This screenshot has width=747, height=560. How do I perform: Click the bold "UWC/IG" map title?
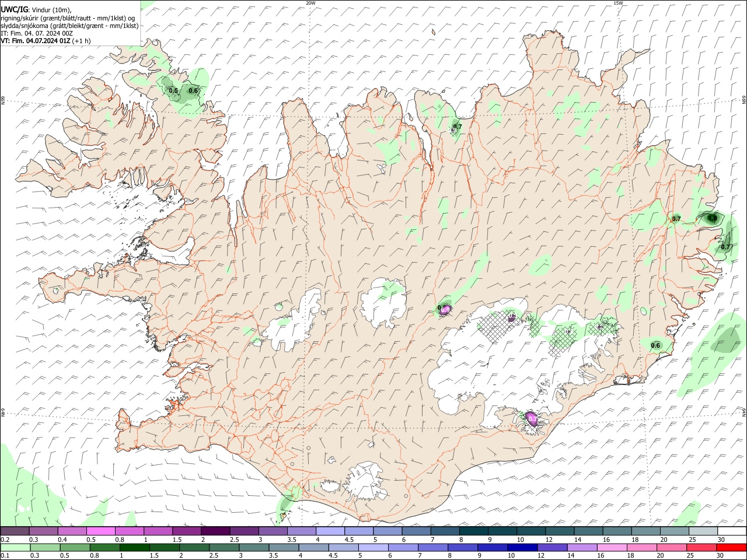tap(15, 10)
